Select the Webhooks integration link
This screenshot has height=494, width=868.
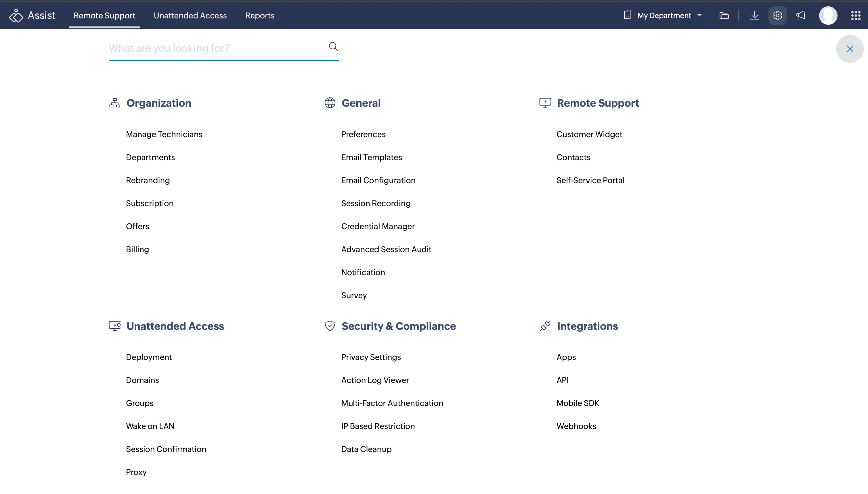[576, 426]
